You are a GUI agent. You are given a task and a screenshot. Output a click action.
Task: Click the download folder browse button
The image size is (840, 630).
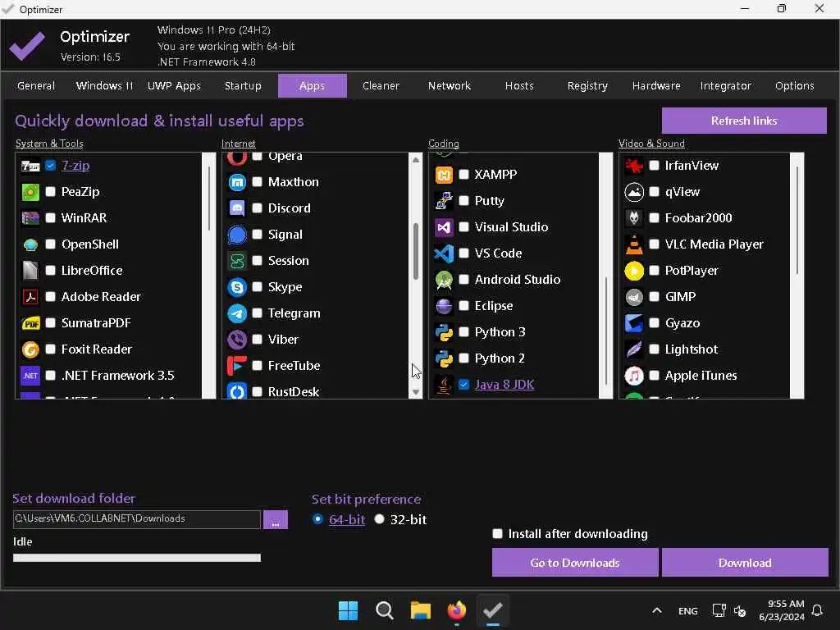coord(276,519)
